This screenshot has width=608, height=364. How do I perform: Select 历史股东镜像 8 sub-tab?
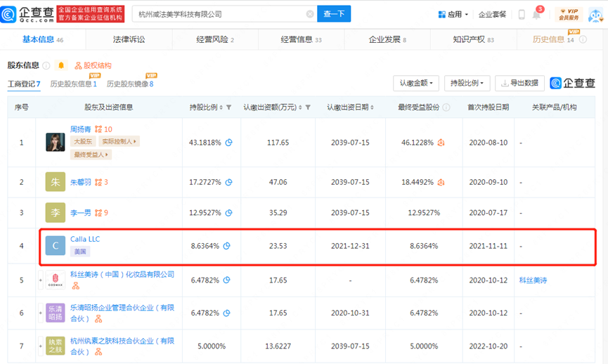pos(130,84)
